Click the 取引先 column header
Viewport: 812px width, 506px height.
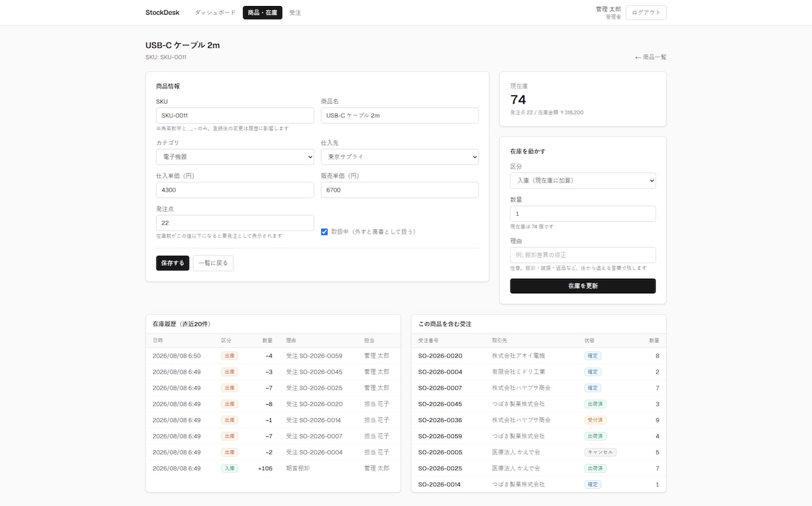[x=499, y=340]
